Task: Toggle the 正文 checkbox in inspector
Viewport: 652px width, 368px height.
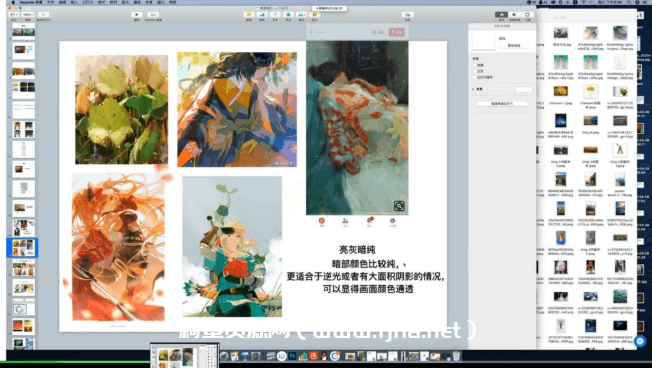Action: pos(475,71)
